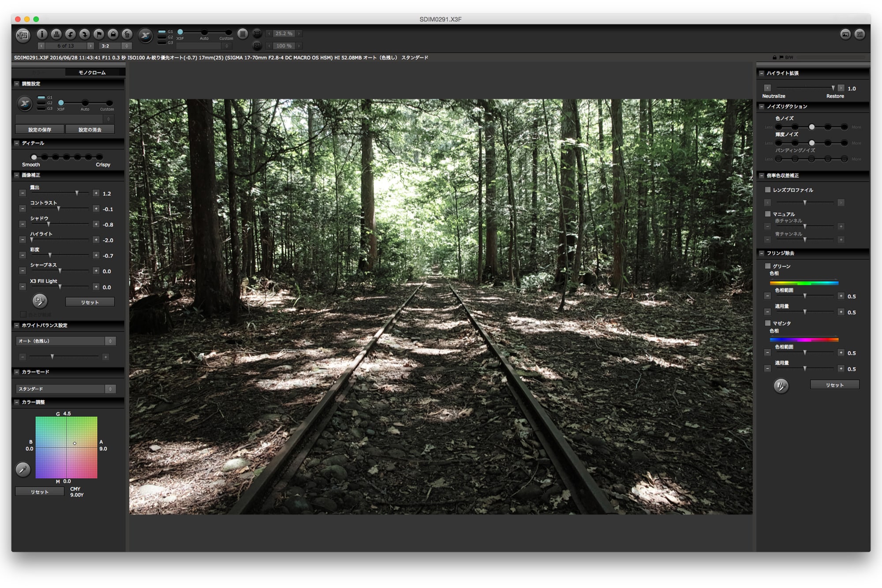
Task: Open the ホワイトバランス設定 dropdown
Action: 66,341
